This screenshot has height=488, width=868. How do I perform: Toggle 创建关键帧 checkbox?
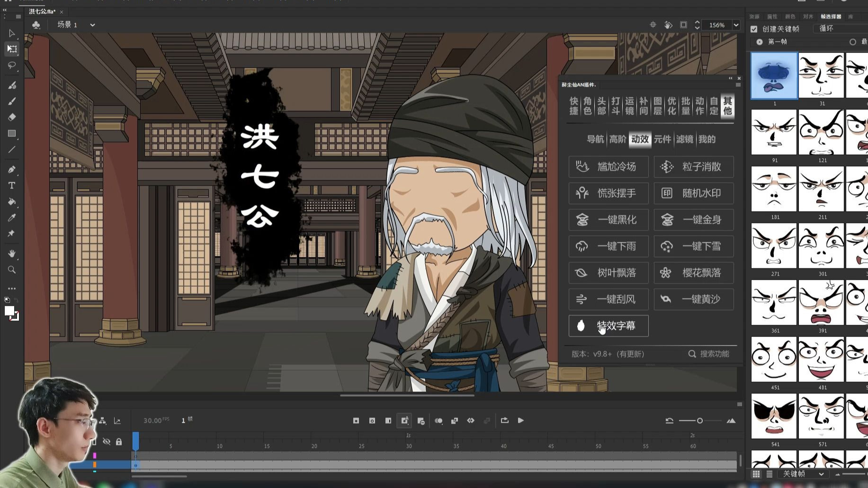[x=754, y=29]
